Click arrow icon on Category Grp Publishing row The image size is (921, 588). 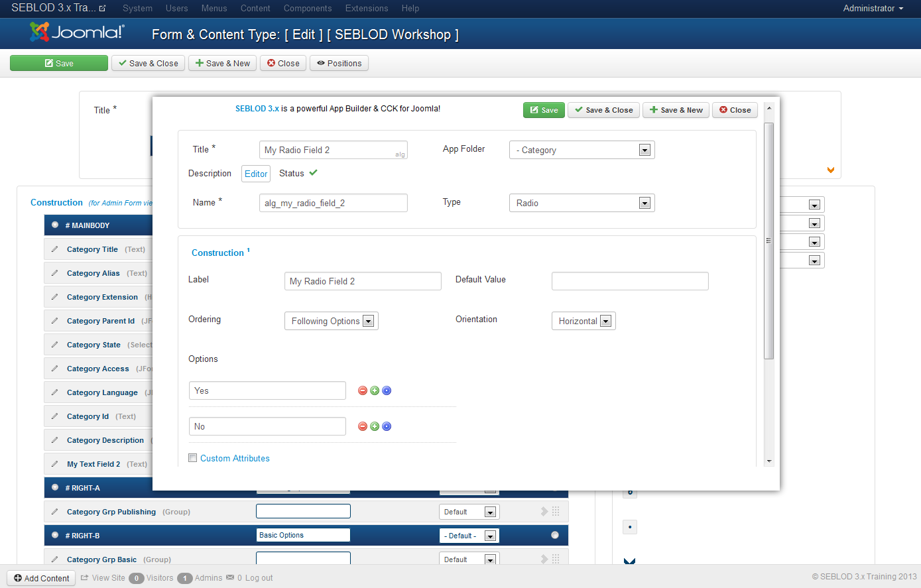point(544,511)
